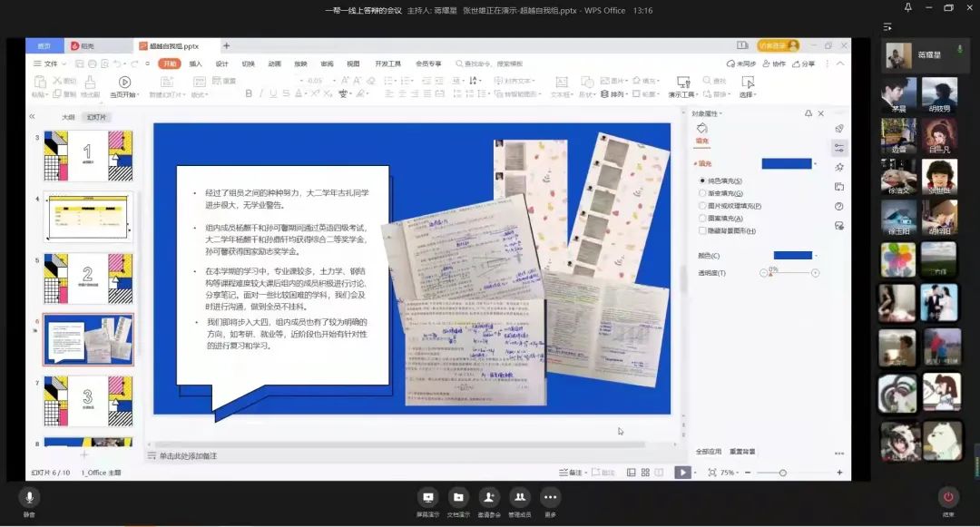Image resolution: width=980 pixels, height=527 pixels.
Task: Open the Color (C) dropdown arrow
Action: [x=816, y=256]
